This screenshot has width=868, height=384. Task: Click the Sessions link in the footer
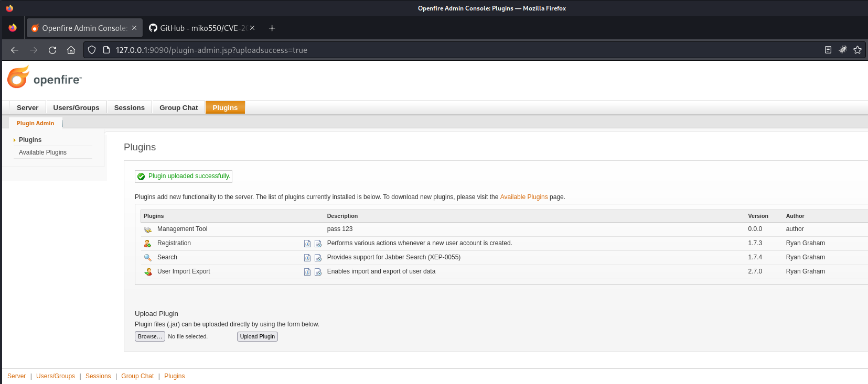[98, 376]
